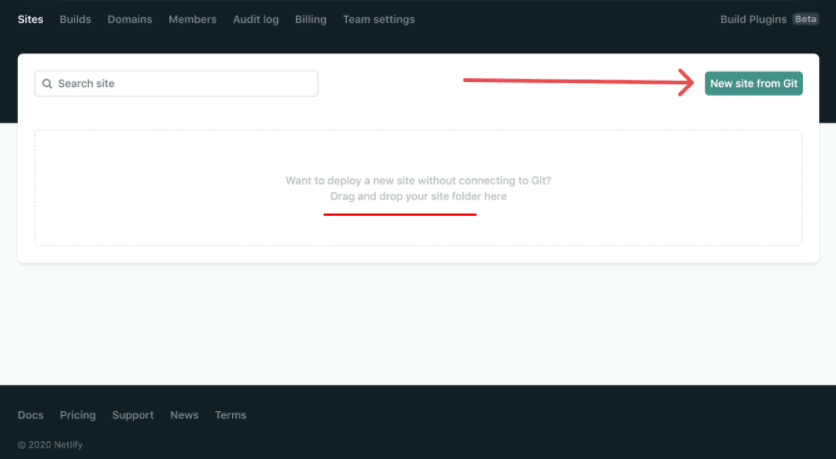
Task: Open the Audit log tab
Action: click(x=256, y=19)
